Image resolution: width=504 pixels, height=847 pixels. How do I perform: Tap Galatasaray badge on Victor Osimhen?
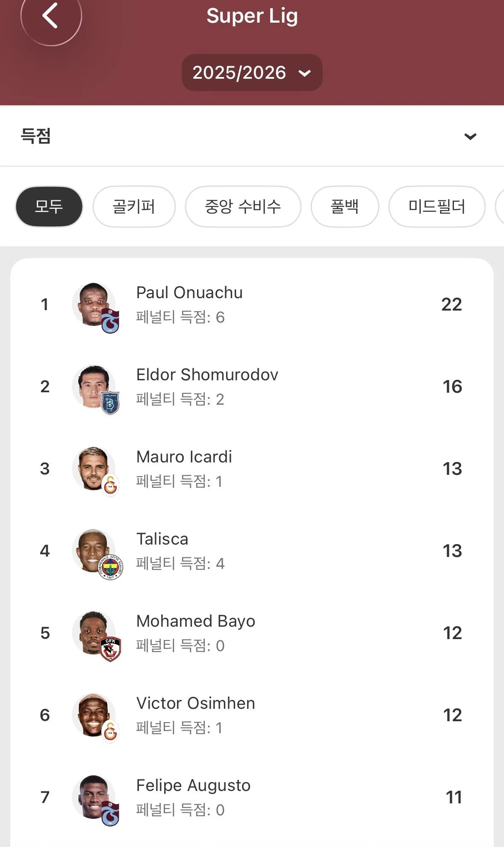coord(110,732)
